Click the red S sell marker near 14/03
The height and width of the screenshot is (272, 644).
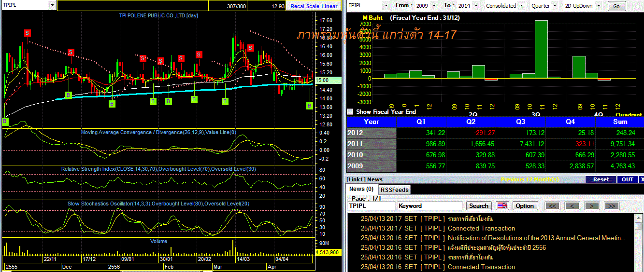point(251,48)
